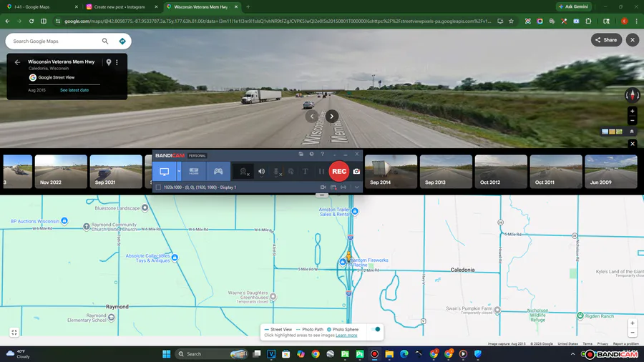
Task: Expand Bandicam bottom-right chevron
Action: pos(356,187)
